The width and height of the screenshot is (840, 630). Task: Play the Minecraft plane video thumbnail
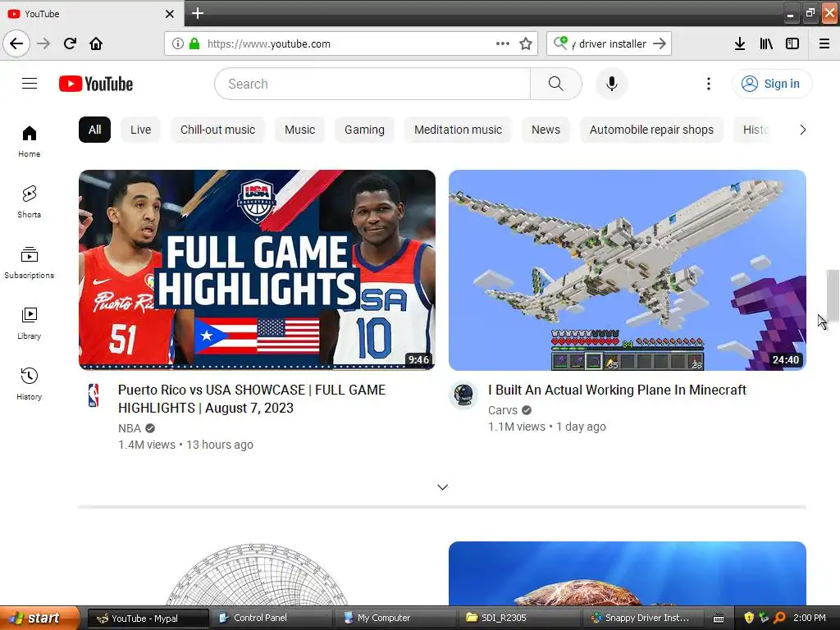628,270
